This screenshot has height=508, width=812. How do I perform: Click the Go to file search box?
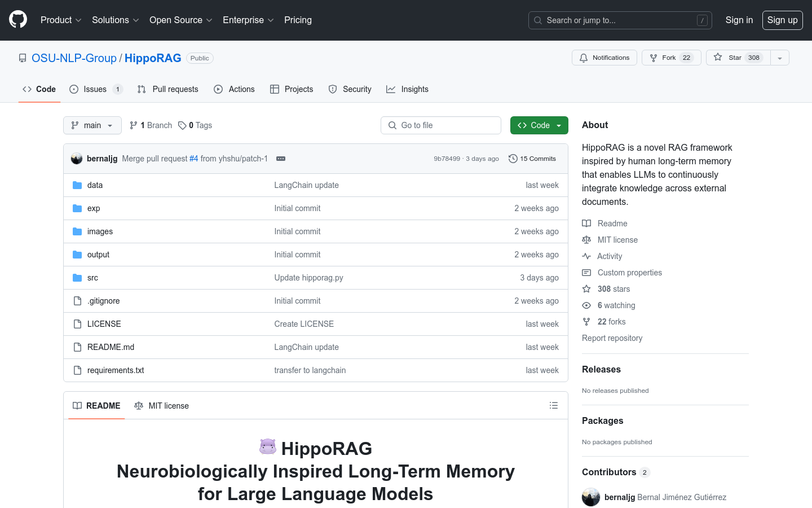point(441,125)
